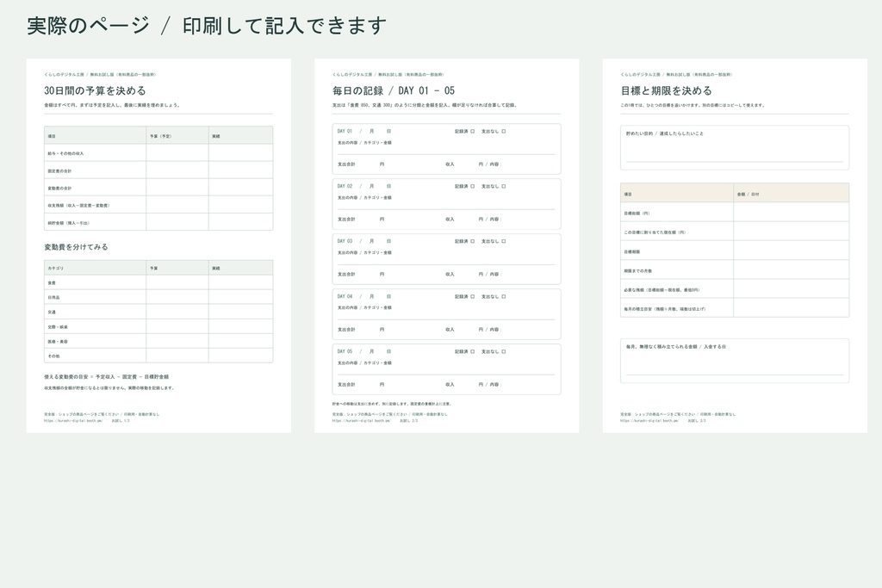Click the 変動費を分けてみる subheading
The width and height of the screenshot is (882, 588).
(x=76, y=247)
